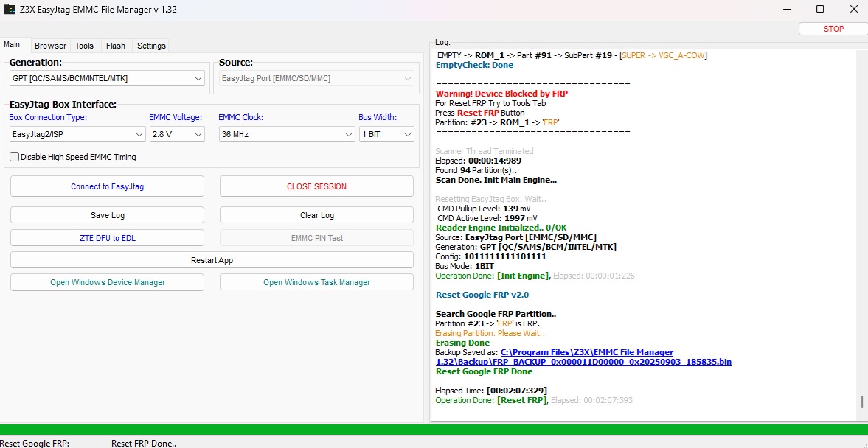This screenshot has width=868, height=448.
Task: Enable Disable High Speed EMMC Timing checkbox
Action: 15,157
